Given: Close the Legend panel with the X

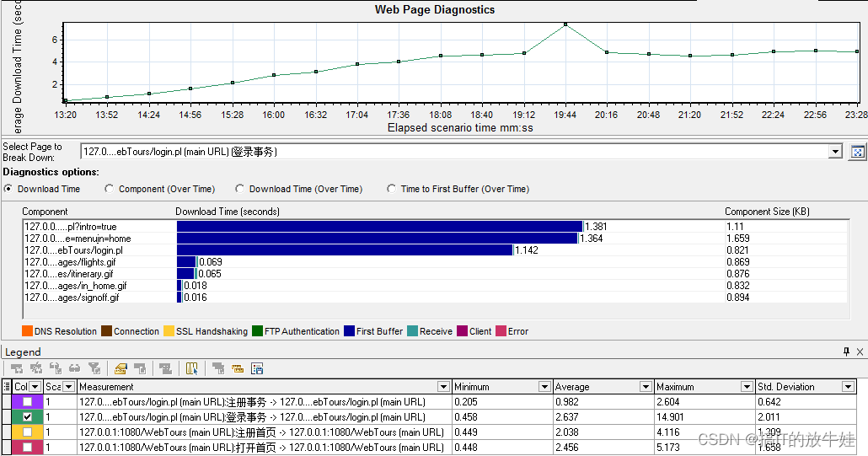Looking at the screenshot, I should 860,351.
